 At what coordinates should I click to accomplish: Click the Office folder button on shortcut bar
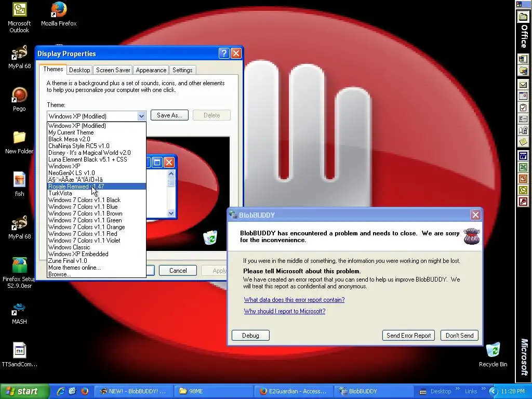point(523,17)
